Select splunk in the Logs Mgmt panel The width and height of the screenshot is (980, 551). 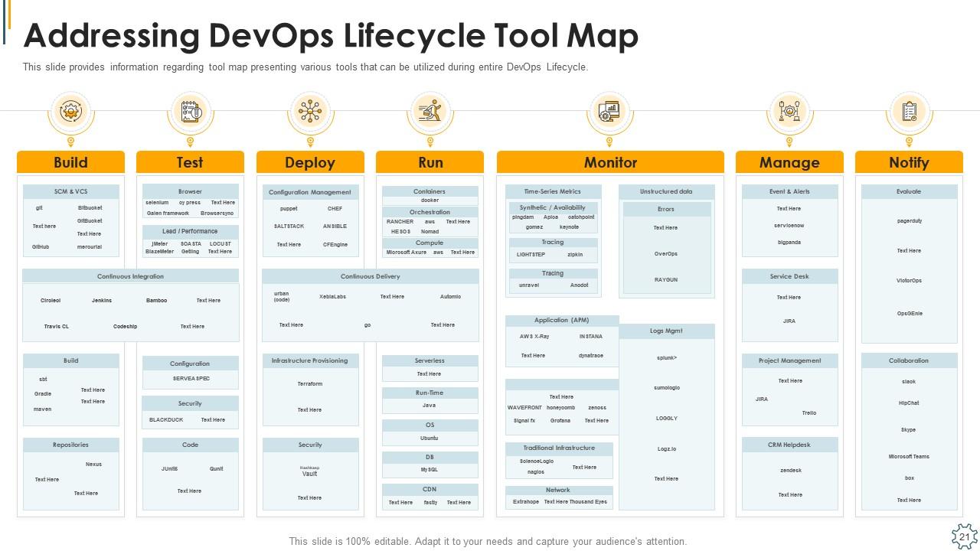(667, 357)
